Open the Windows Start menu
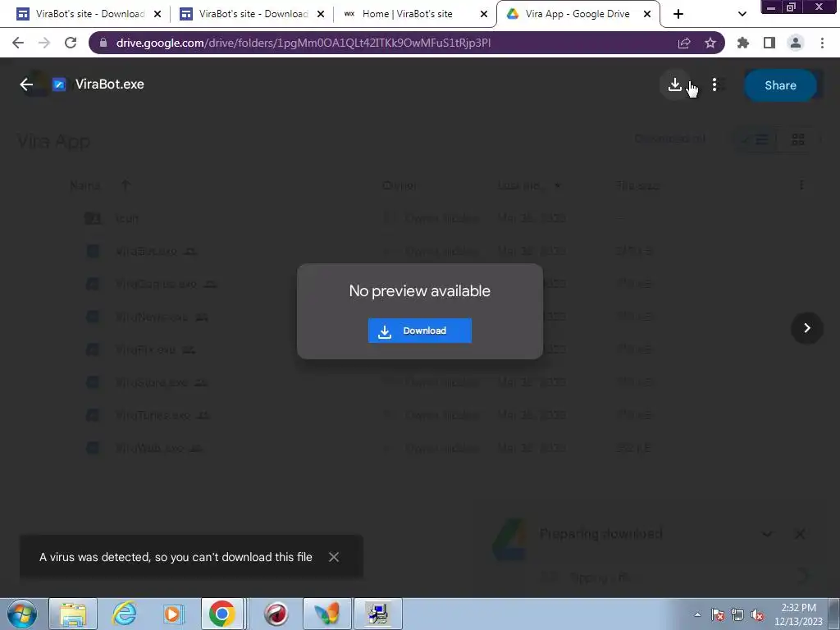This screenshot has height=630, width=840. [22, 614]
